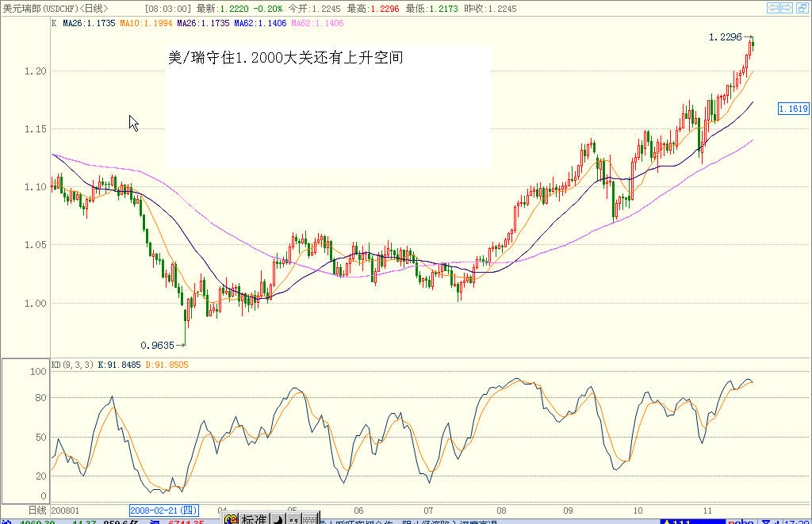
Task: Click the K label before moving averages
Action: click(54, 23)
